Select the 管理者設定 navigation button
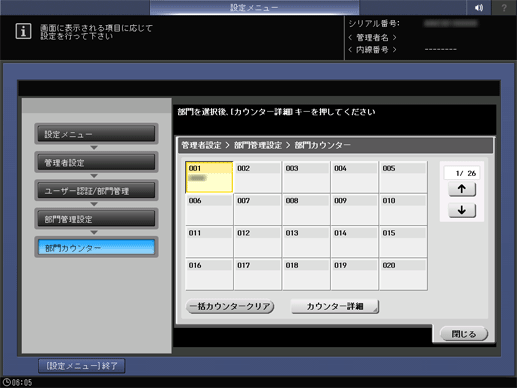This screenshot has height=388, width=517. pos(96,162)
